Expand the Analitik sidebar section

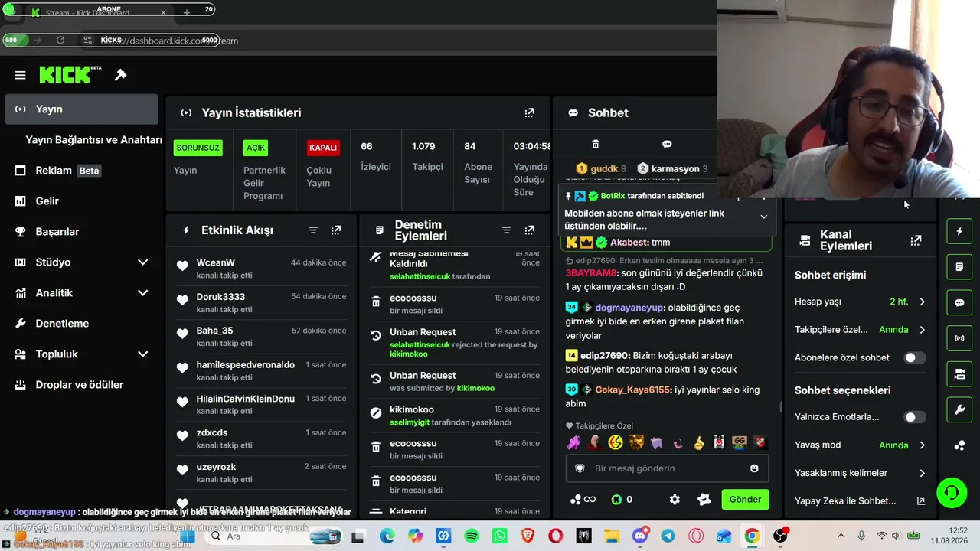click(142, 293)
